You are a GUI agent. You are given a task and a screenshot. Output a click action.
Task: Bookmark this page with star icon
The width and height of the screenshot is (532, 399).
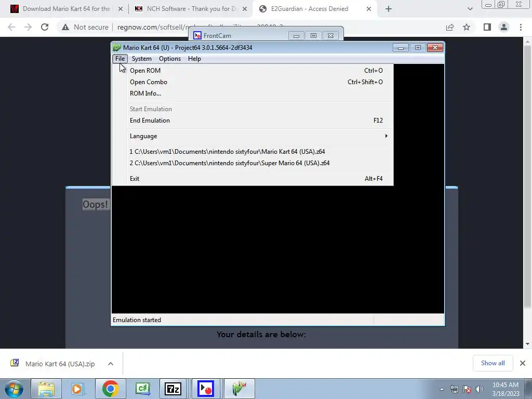point(467,27)
